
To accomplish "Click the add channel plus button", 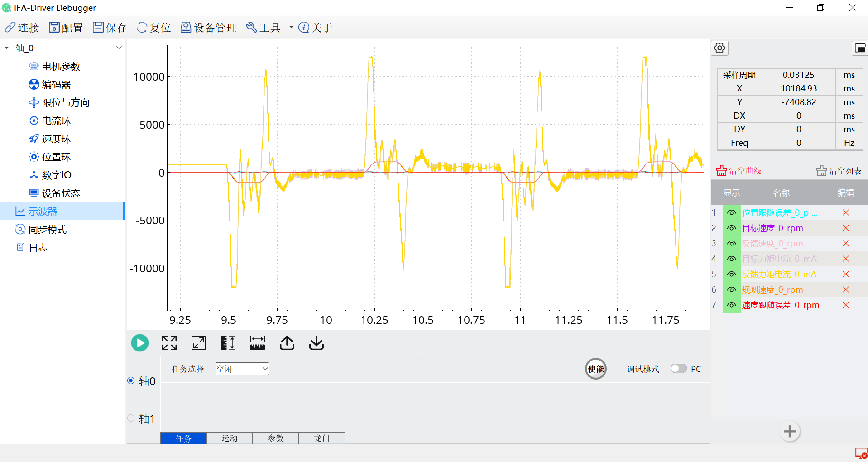I will pos(790,431).
